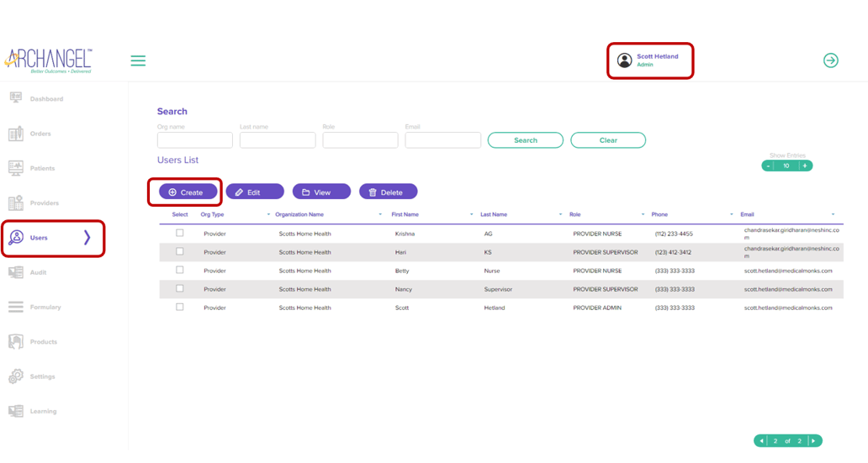Click the Delete button
The image size is (868, 463).
tap(388, 192)
